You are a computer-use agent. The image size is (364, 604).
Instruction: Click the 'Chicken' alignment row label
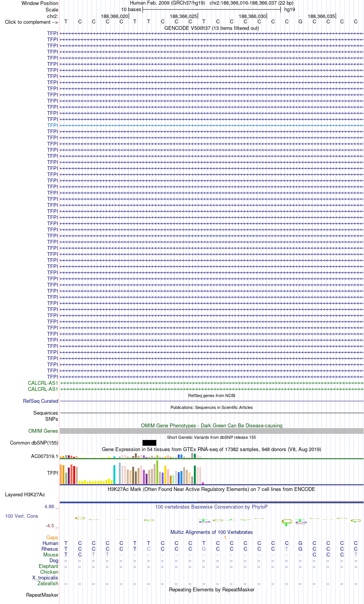(49, 572)
